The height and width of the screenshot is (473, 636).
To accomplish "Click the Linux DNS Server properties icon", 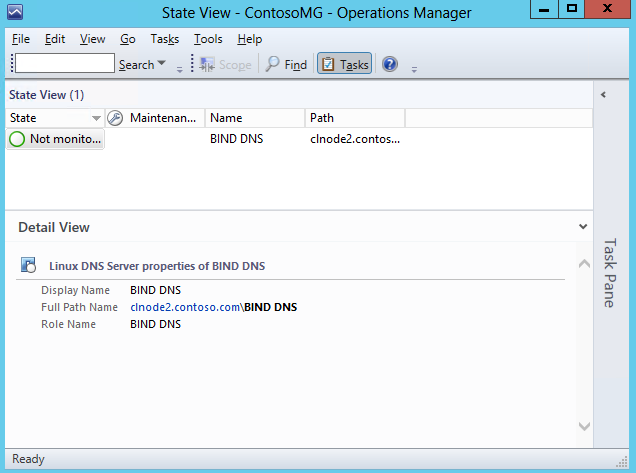I will click(30, 266).
